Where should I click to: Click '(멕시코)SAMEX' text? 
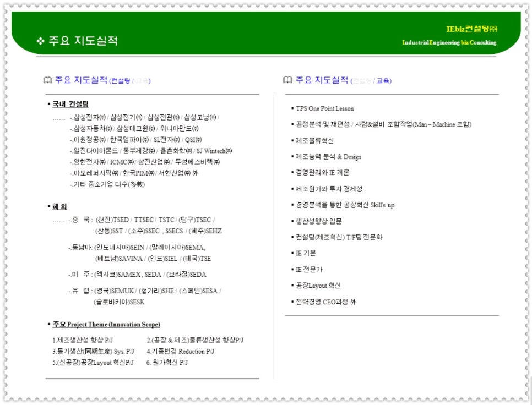pyautogui.click(x=117, y=275)
